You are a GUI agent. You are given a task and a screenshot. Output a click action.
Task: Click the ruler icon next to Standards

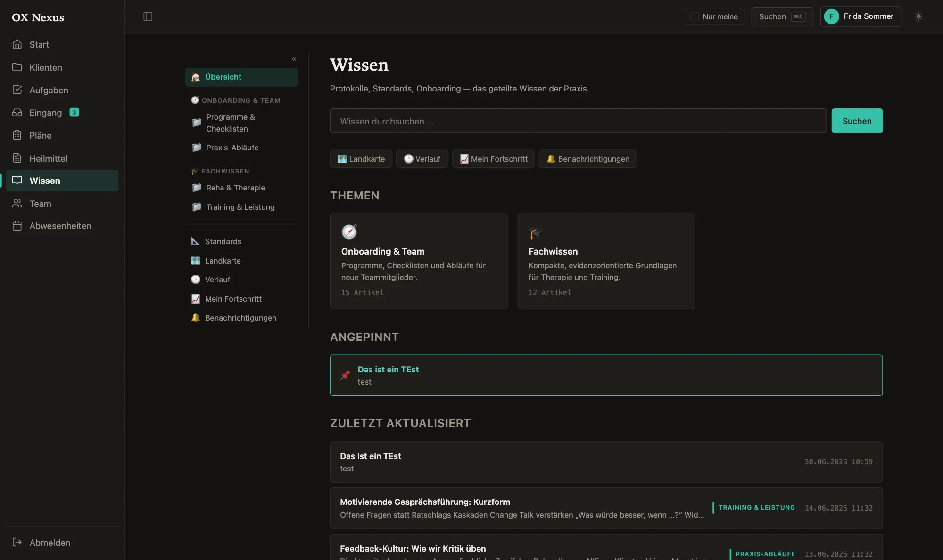click(x=196, y=241)
